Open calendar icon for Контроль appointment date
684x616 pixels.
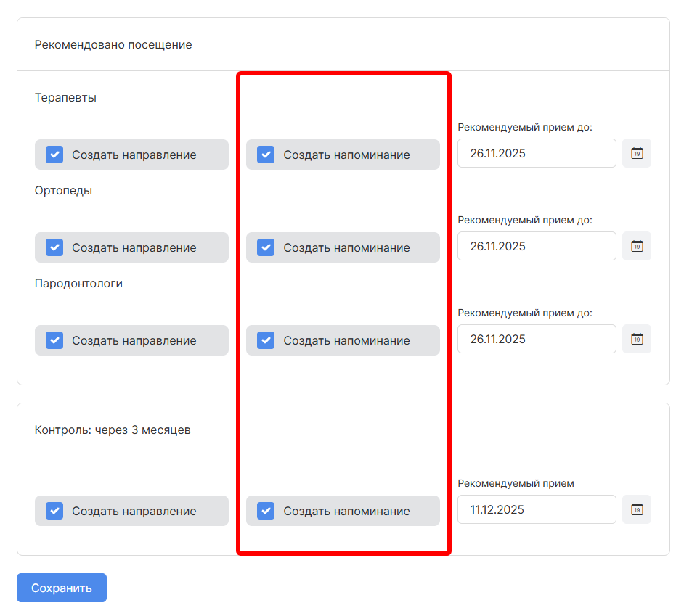[x=636, y=510]
